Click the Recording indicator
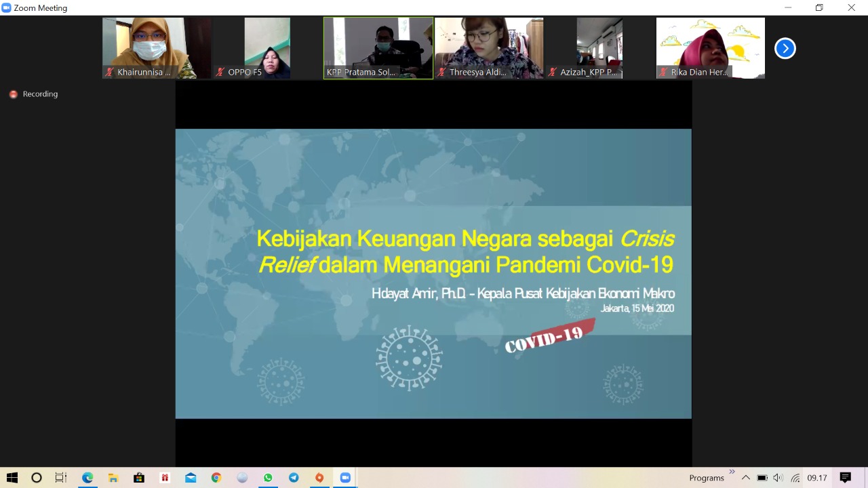 coord(34,94)
